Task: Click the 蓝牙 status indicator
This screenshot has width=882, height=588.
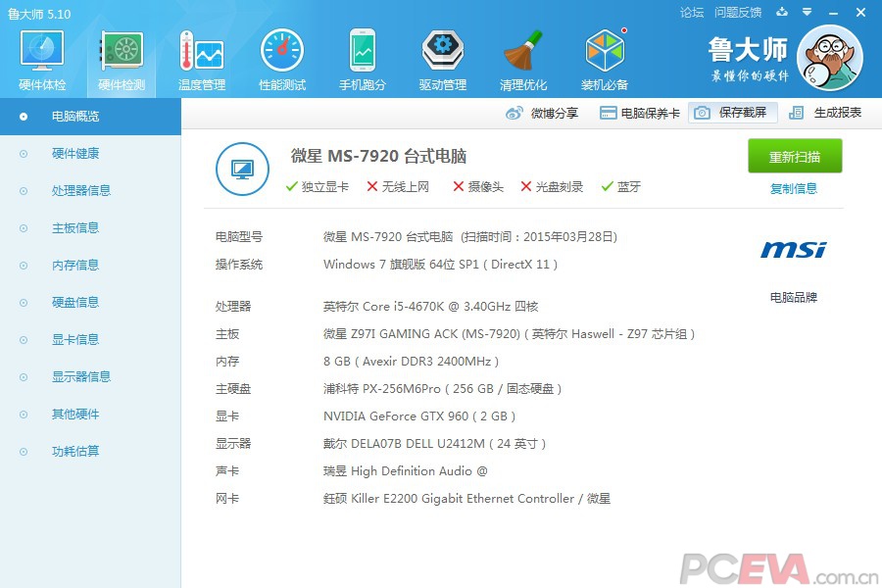Action: pyautogui.click(x=621, y=187)
